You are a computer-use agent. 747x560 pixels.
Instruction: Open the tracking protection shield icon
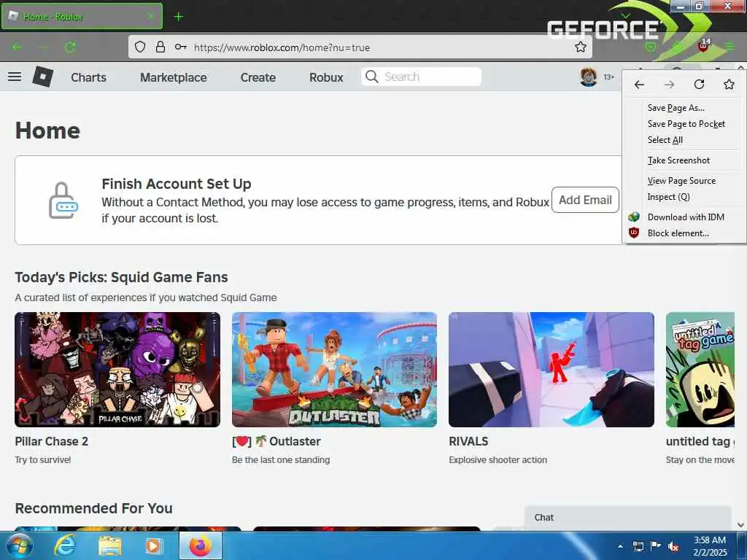[139, 47]
